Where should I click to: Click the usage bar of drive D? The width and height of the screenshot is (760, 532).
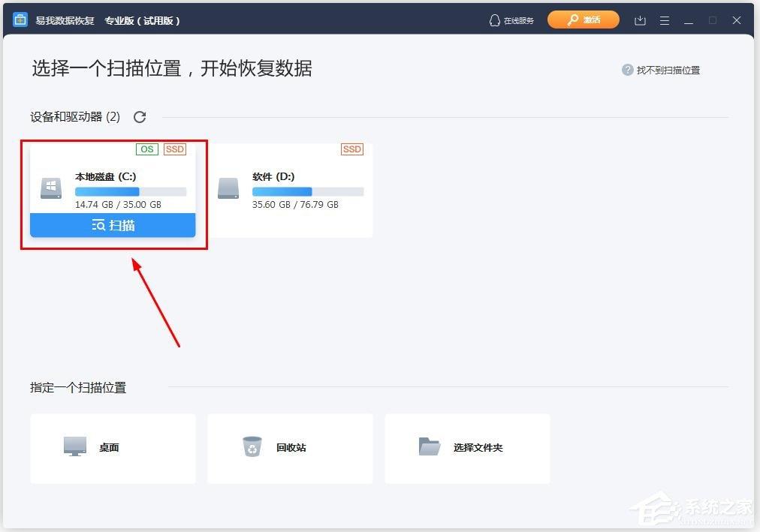(308, 191)
